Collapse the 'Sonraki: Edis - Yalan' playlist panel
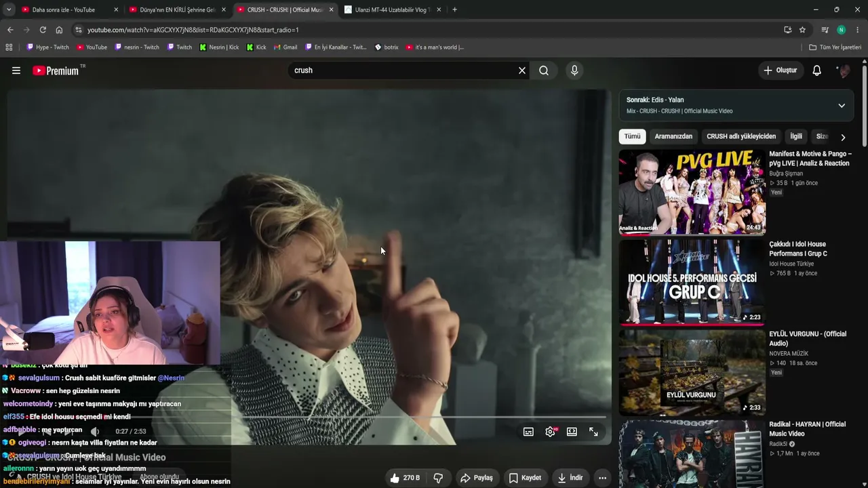Image resolution: width=868 pixels, height=488 pixels. pos(842,106)
